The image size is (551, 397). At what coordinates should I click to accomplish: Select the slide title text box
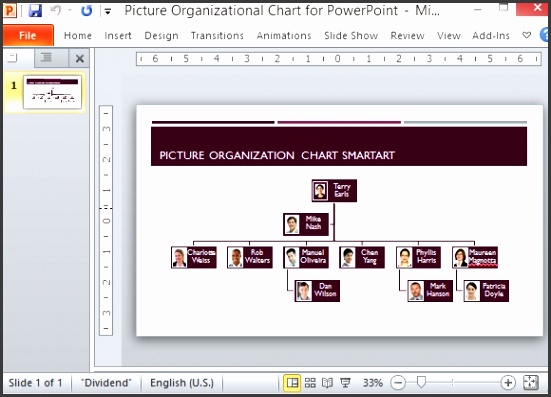pyautogui.click(x=339, y=147)
